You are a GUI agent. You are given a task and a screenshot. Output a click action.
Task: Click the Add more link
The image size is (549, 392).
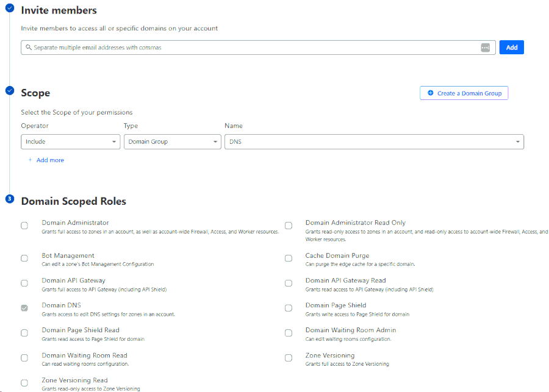coord(50,160)
